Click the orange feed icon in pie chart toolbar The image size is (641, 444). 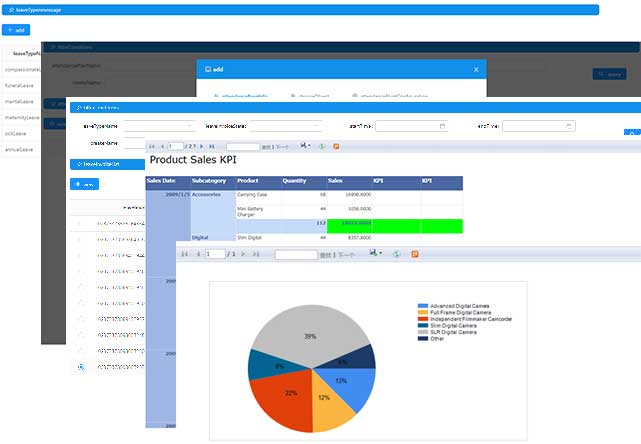pyautogui.click(x=416, y=254)
